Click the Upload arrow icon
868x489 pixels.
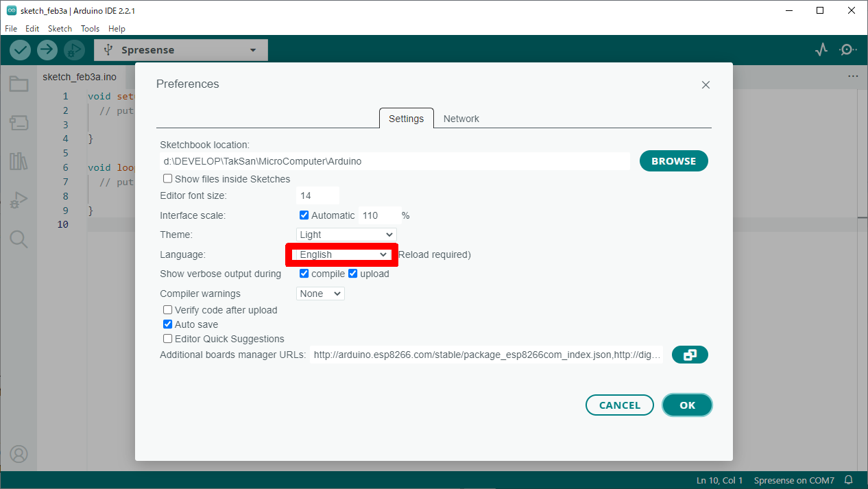[47, 50]
